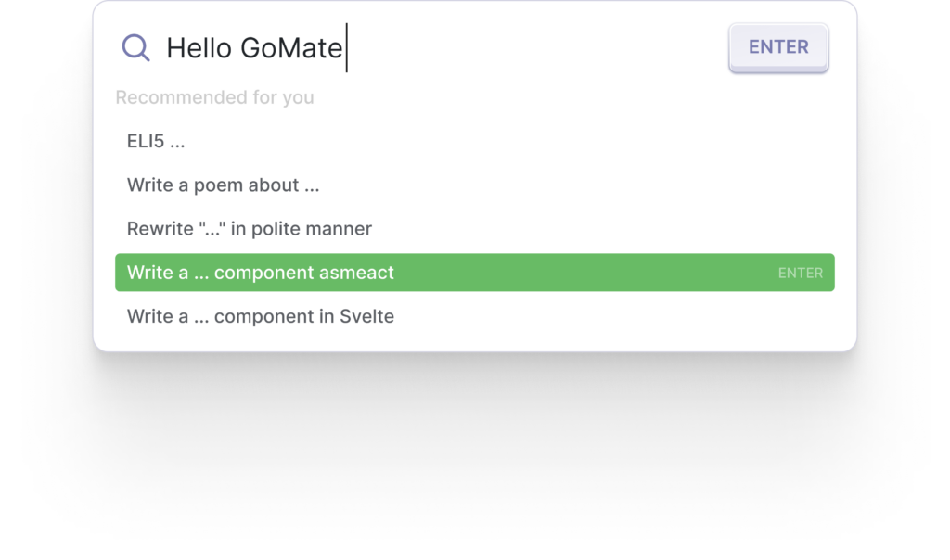The width and height of the screenshot is (950, 560).
Task: Click the magnifying glass search icon
Action: (135, 47)
